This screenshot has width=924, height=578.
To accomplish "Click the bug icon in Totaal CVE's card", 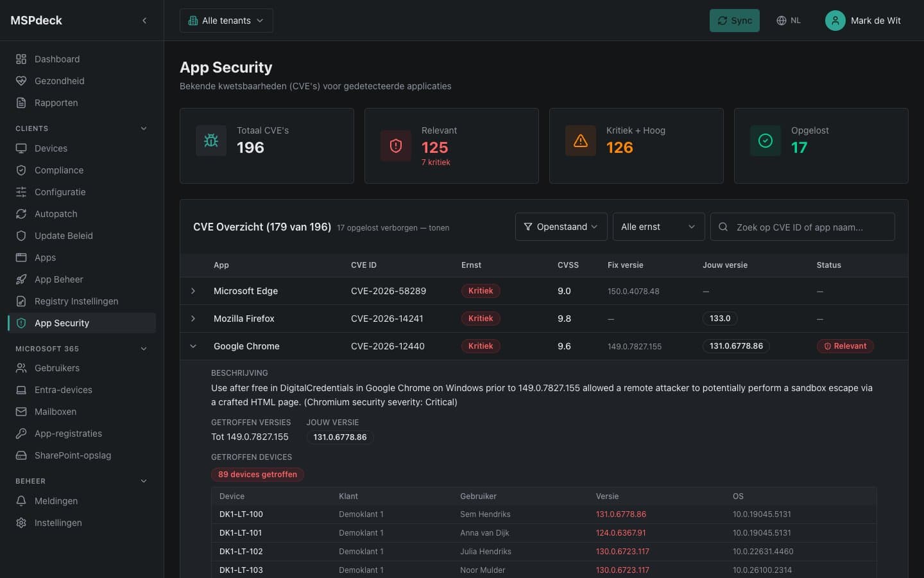I will tap(211, 141).
